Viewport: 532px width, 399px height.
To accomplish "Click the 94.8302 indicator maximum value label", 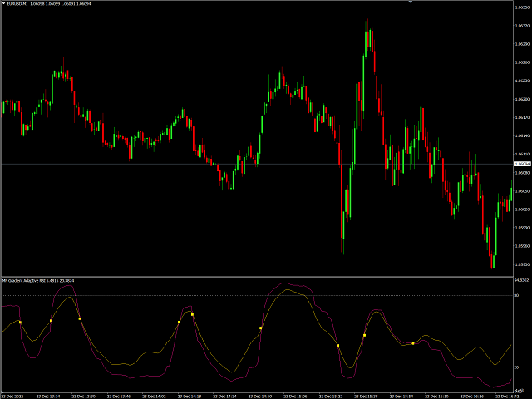I will 521,281.
